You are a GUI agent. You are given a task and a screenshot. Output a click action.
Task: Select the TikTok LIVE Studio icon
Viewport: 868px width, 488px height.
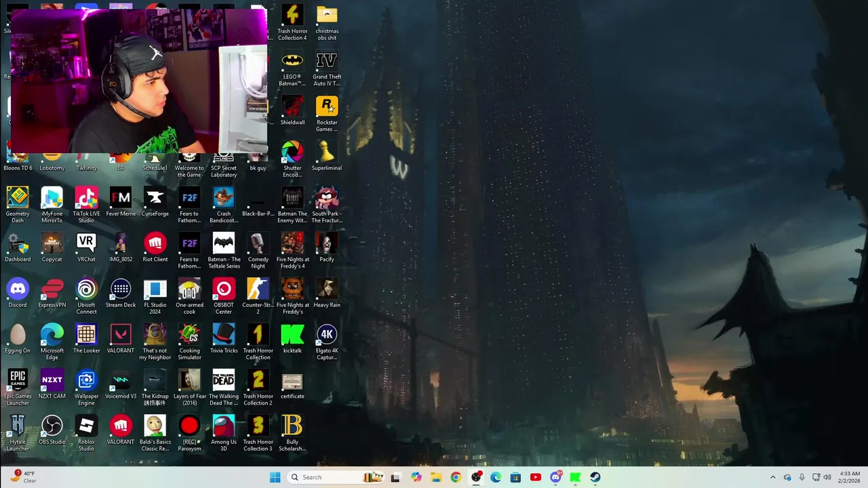[86, 205]
